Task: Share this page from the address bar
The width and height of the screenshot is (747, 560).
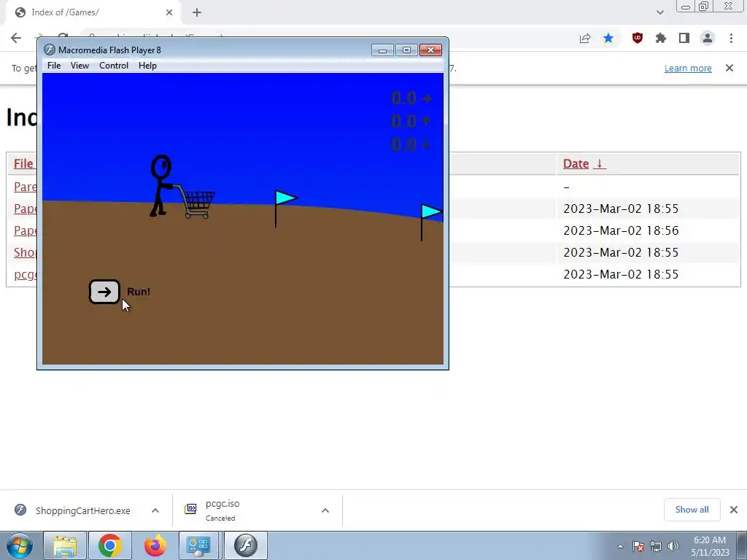Action: coord(585,38)
